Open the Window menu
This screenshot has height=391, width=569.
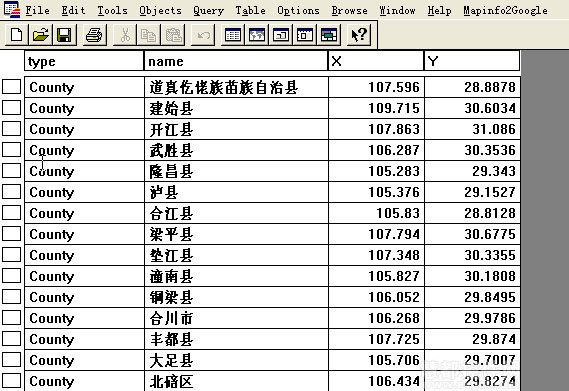[x=397, y=11]
